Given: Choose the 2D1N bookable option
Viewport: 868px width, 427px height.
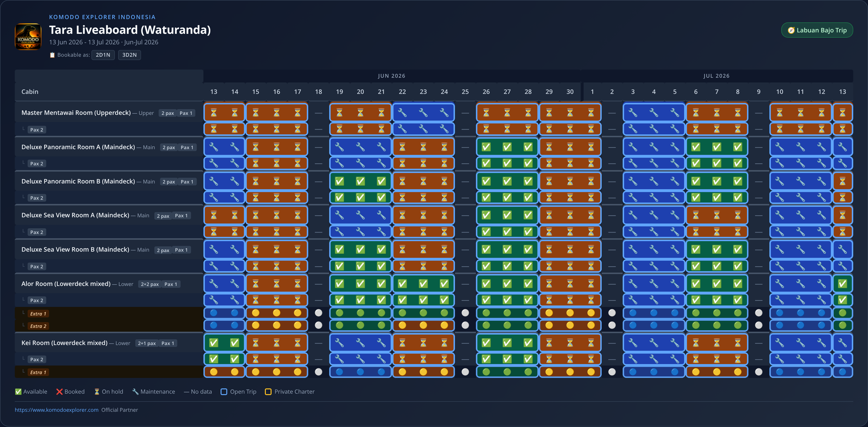Looking at the screenshot, I should pyautogui.click(x=103, y=55).
